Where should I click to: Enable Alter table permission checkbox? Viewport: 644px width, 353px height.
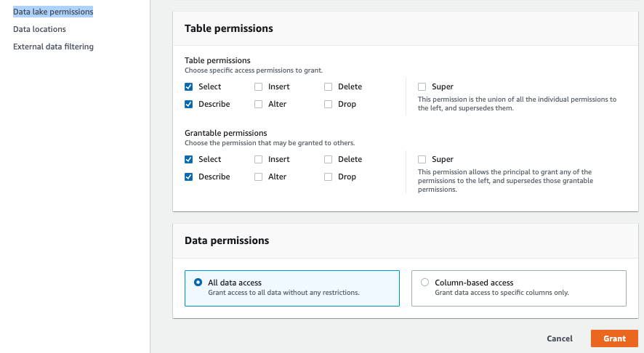coord(259,104)
